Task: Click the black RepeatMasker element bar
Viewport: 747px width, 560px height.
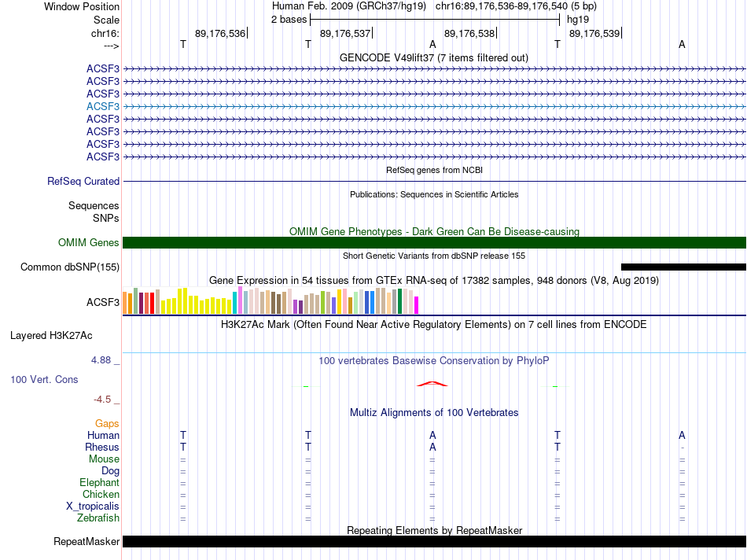Action: pos(434,541)
